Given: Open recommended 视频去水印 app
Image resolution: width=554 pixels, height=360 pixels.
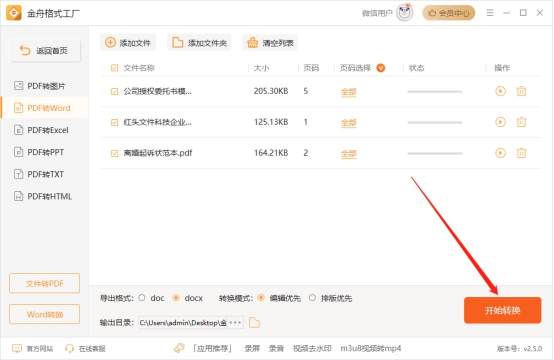Looking at the screenshot, I should coord(312,349).
